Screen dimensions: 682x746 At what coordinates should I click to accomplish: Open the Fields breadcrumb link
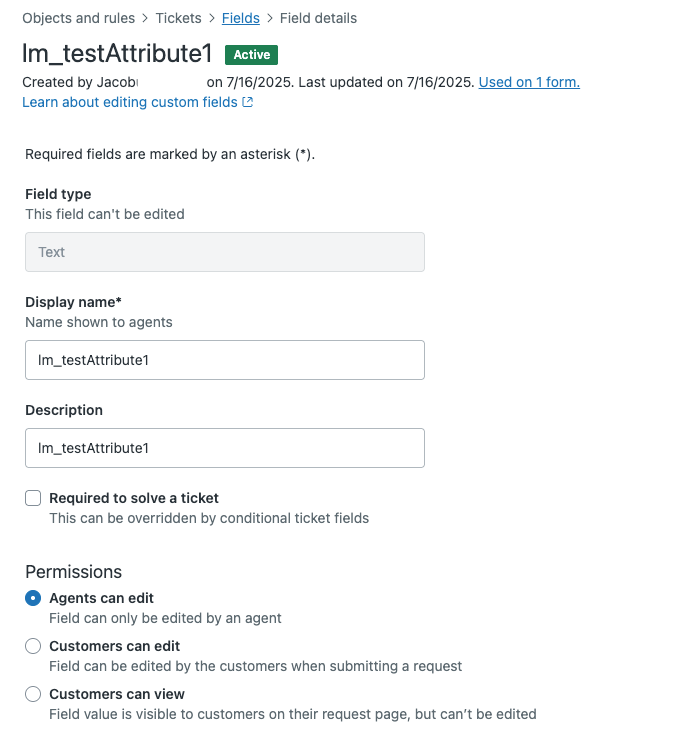tap(241, 18)
